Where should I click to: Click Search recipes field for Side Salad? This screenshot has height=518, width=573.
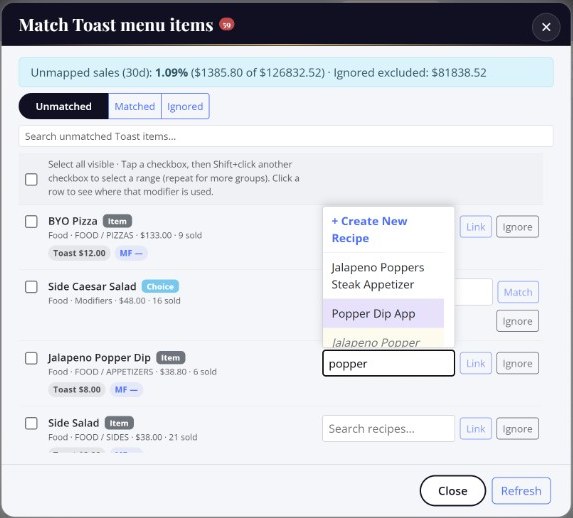coord(388,428)
